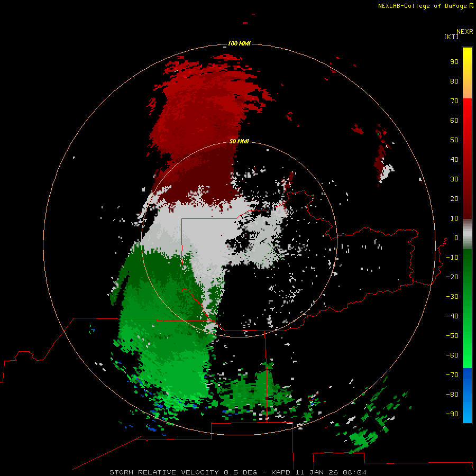Click the KAPD station identifier in the caption
The height and width of the screenshot is (476, 476).
[x=281, y=472]
